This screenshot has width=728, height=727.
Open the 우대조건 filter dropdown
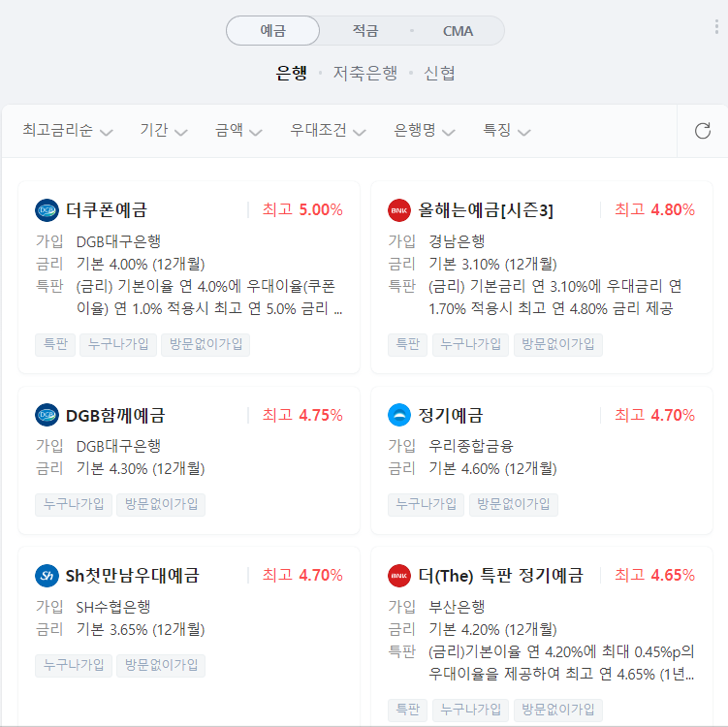coord(329,131)
